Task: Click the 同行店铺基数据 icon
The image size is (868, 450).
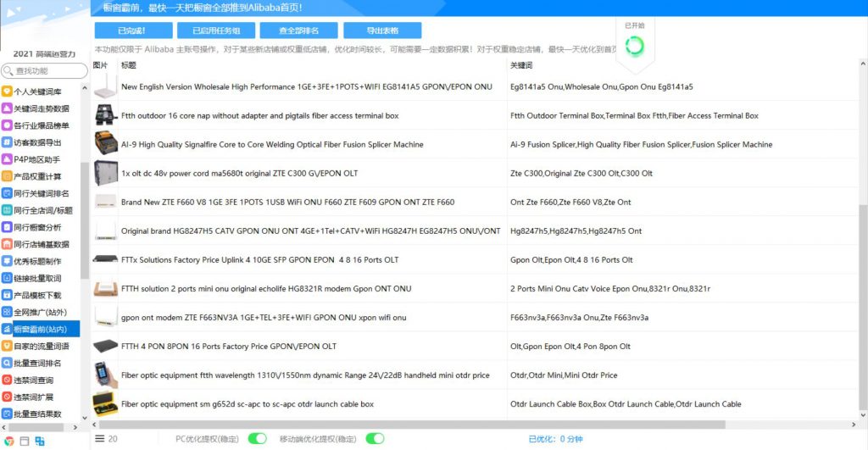Action: click(x=7, y=244)
